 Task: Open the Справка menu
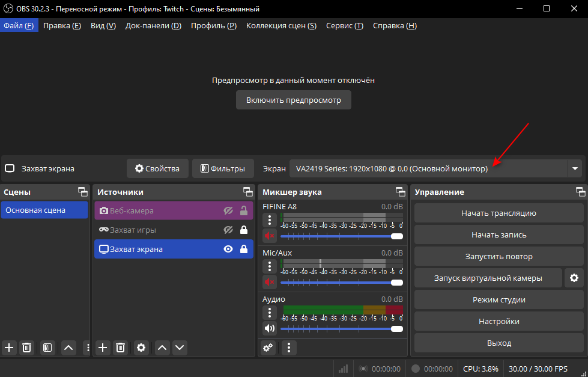395,25
